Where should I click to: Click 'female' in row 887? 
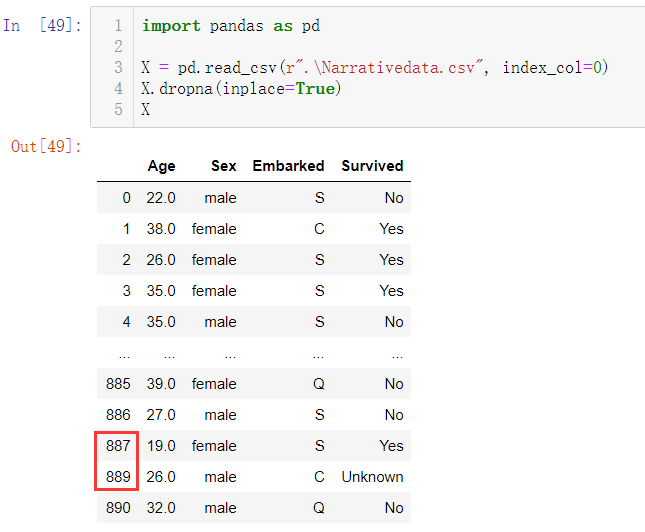tap(214, 446)
